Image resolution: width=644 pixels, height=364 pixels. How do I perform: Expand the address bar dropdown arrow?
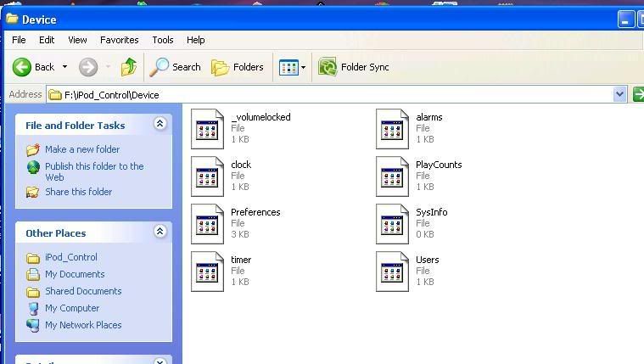pos(619,94)
